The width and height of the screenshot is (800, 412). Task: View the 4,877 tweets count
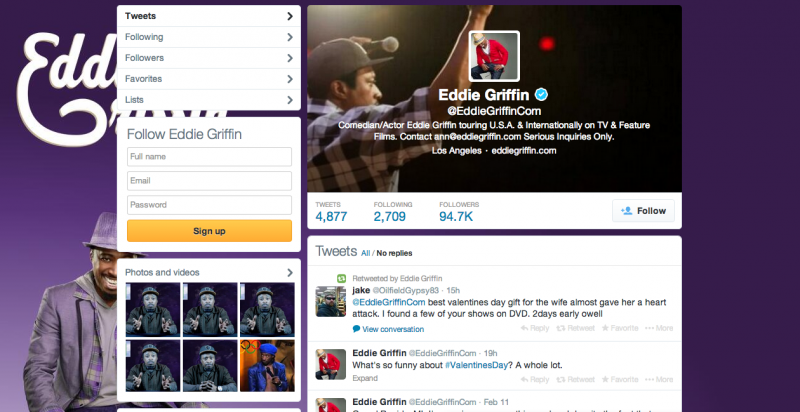click(x=331, y=212)
